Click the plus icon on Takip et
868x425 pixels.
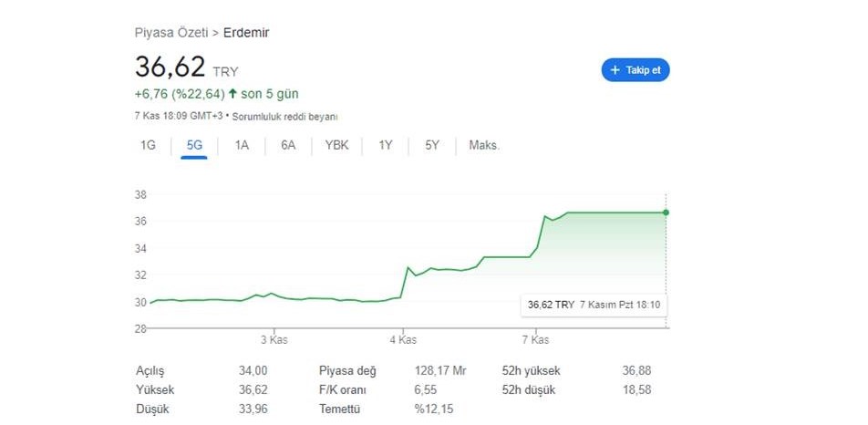tap(615, 70)
